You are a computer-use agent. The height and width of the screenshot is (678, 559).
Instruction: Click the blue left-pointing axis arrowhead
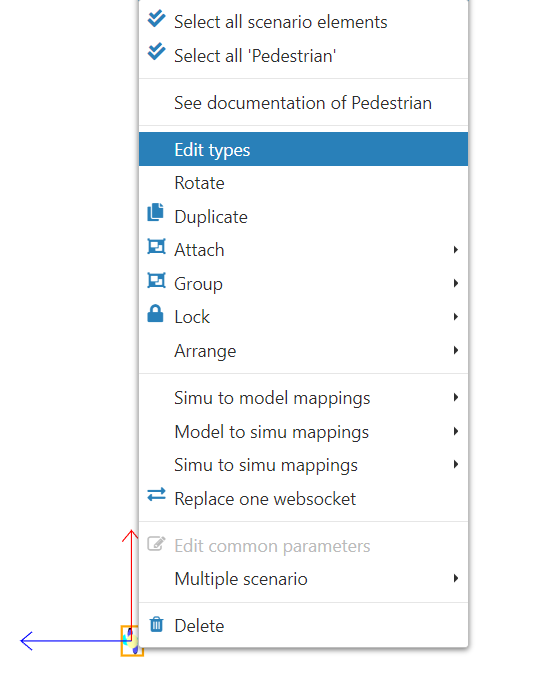pos(27,641)
